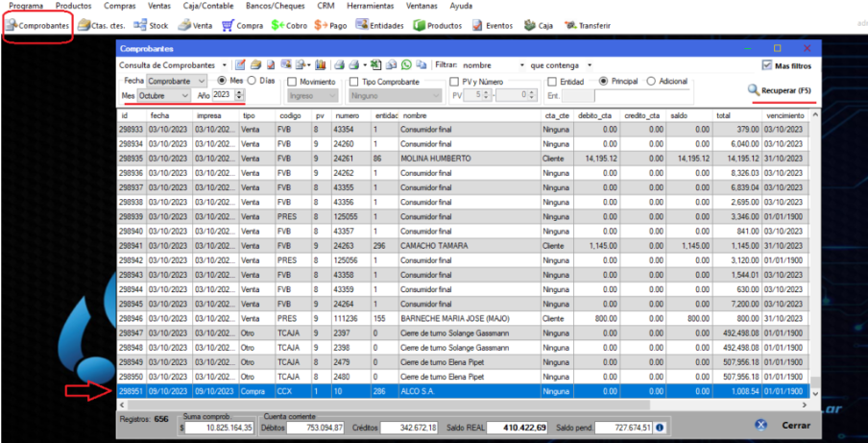Open the Comprobantes toolbar button

[37, 25]
